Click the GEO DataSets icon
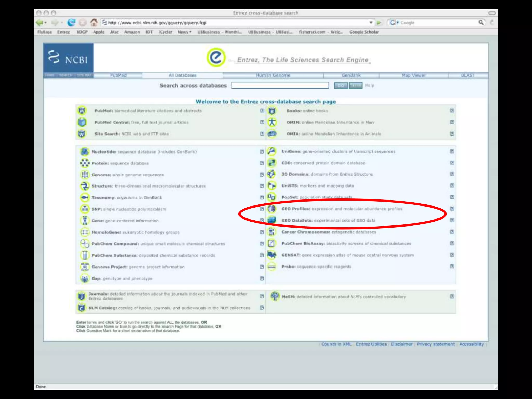532x399 pixels. tap(272, 220)
